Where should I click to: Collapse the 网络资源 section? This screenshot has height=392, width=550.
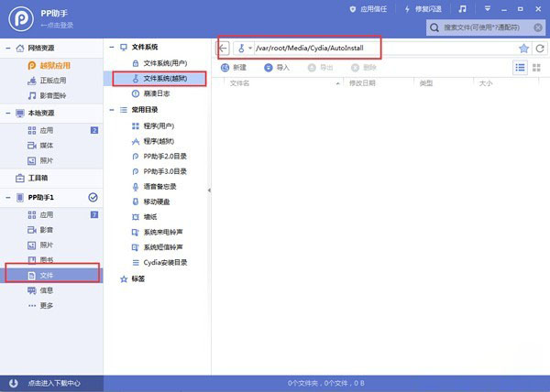pyautogui.click(x=7, y=48)
